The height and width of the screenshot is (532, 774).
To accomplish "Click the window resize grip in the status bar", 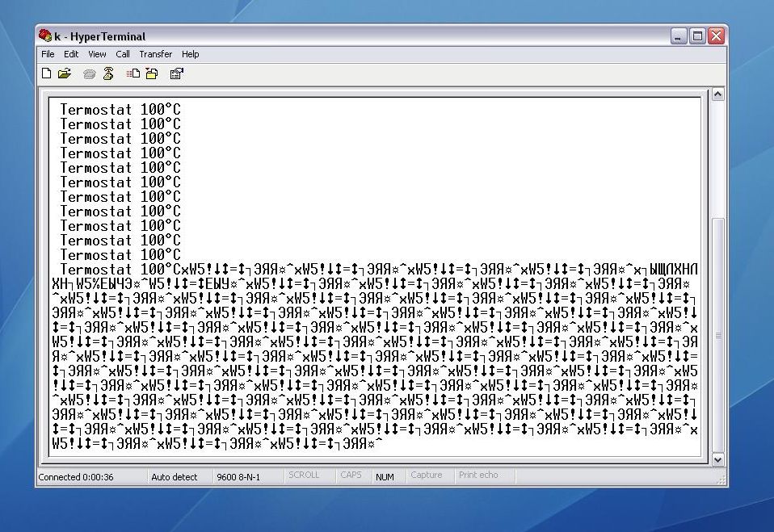I will pyautogui.click(x=721, y=480).
